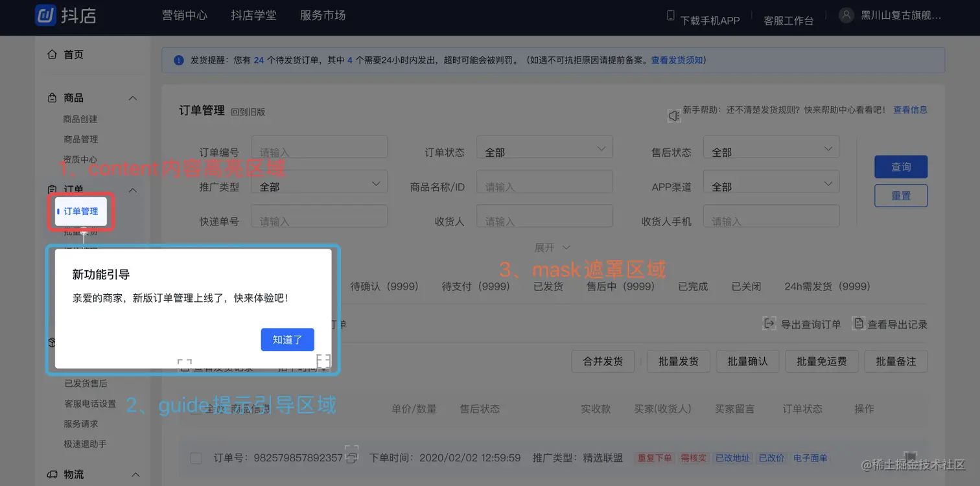980x486 pixels.
Task: Click the export icon for 导出查询订单
Action: 769,323
